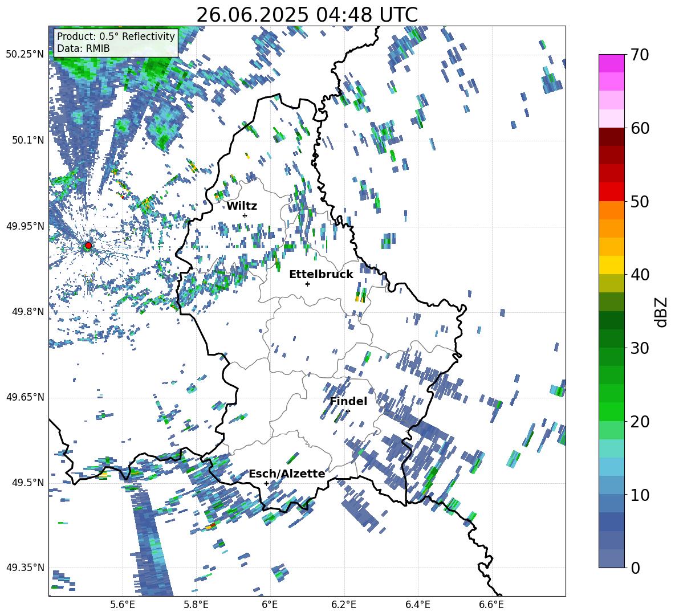Click the bright red colorbar segment above 50
The width and height of the screenshot is (675, 616).
tap(611, 192)
